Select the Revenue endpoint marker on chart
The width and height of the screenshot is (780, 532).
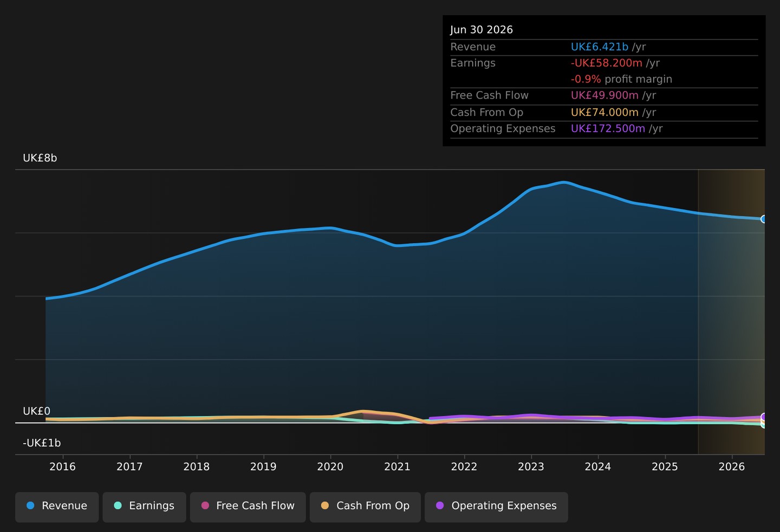tap(764, 219)
